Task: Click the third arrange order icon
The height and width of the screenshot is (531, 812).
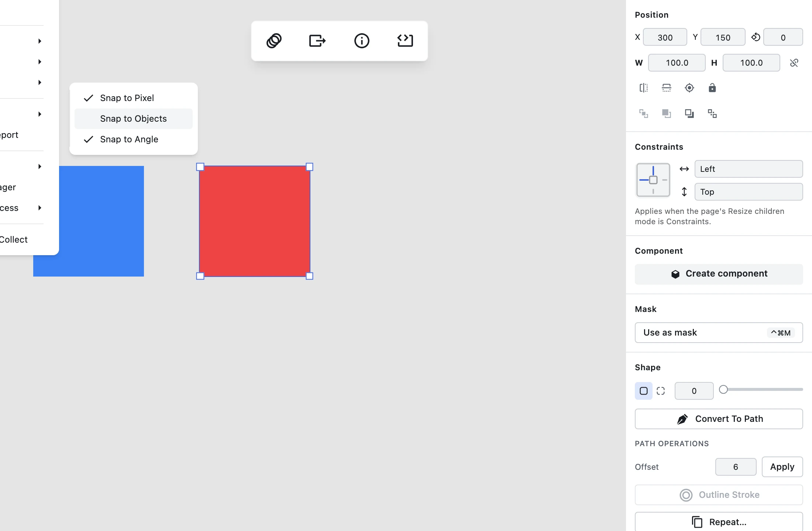Action: click(x=689, y=114)
